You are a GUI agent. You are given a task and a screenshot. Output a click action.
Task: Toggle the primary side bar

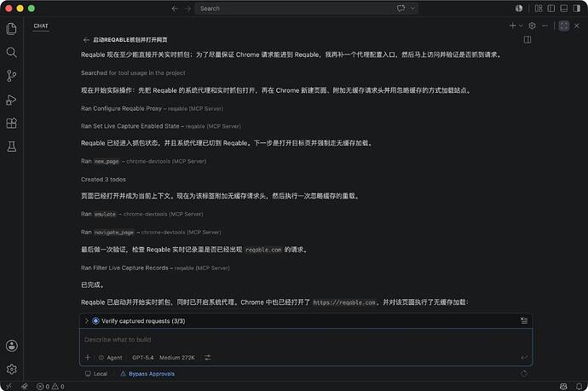551,9
